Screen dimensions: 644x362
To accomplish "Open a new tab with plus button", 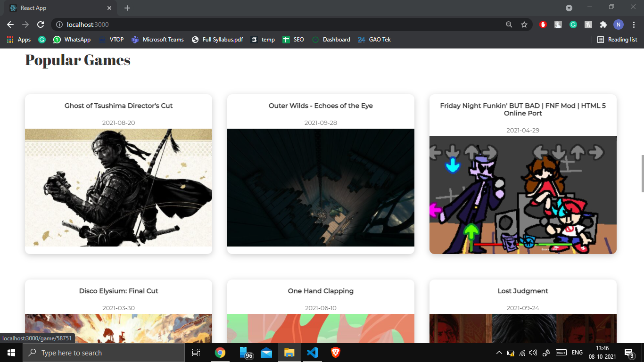I will [x=127, y=8].
